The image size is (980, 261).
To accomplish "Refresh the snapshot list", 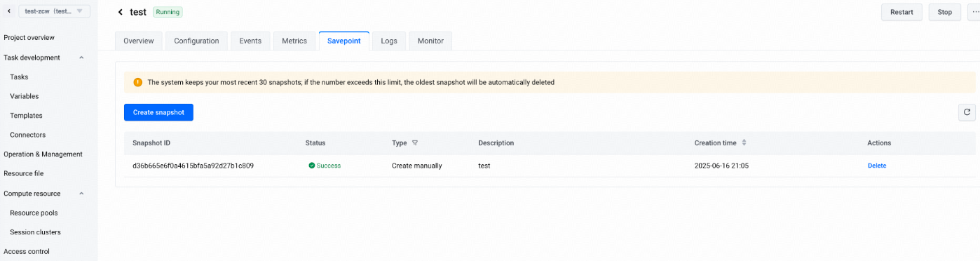I will tap(967, 112).
